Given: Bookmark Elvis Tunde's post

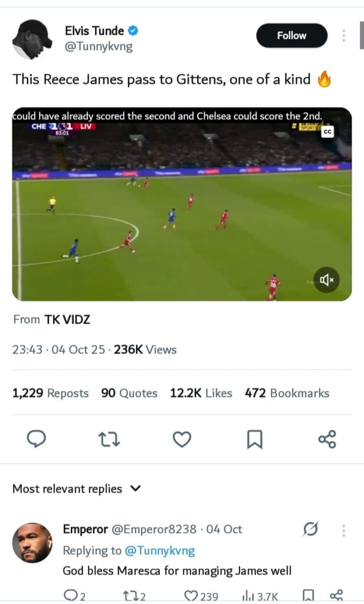Looking at the screenshot, I should pyautogui.click(x=254, y=439).
